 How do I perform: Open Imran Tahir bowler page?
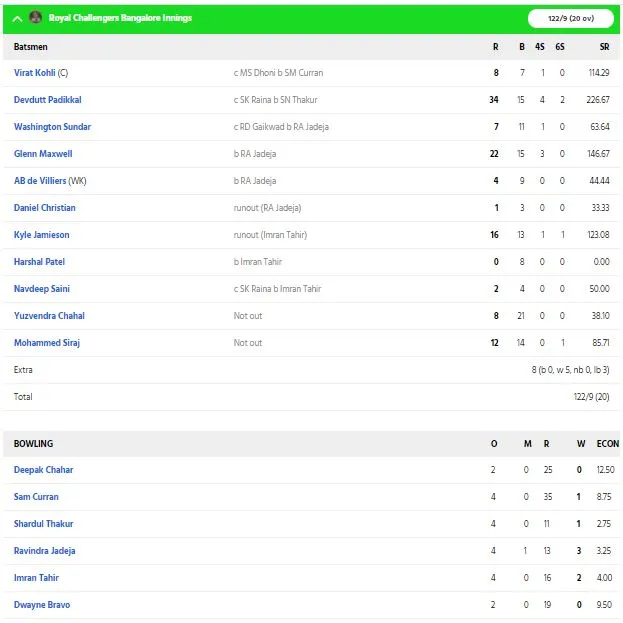tap(36, 578)
